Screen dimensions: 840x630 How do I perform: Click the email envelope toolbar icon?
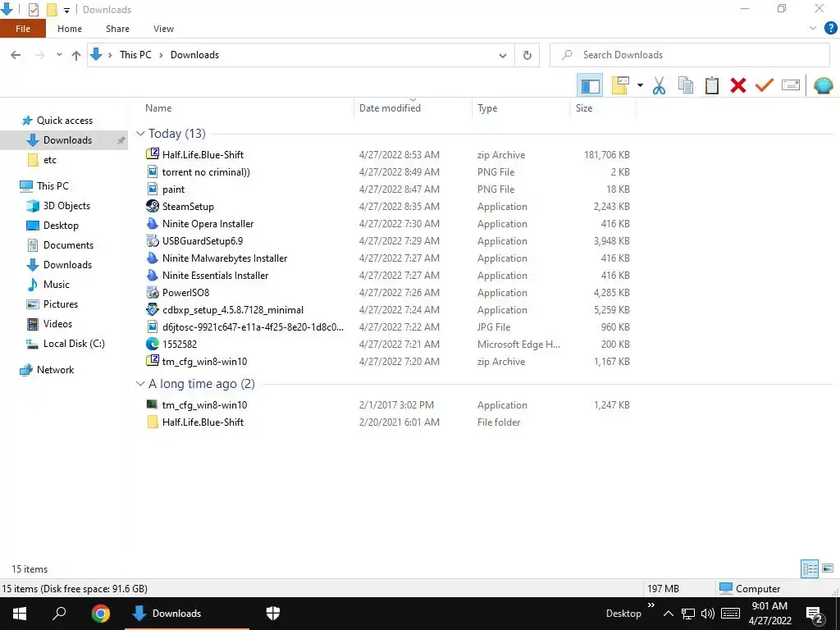pos(791,85)
